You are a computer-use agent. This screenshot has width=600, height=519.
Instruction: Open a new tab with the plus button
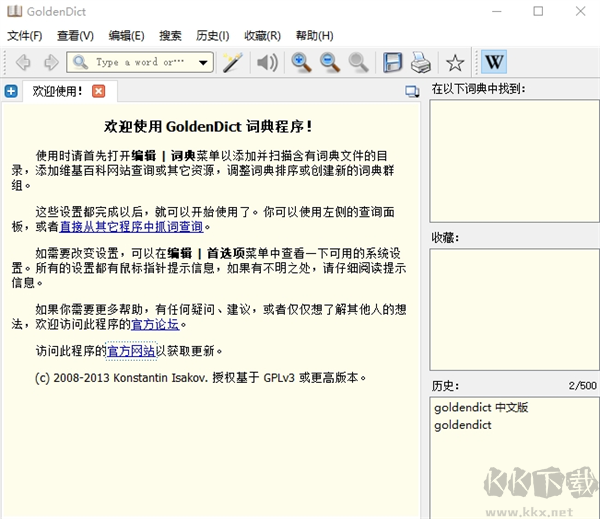click(11, 91)
